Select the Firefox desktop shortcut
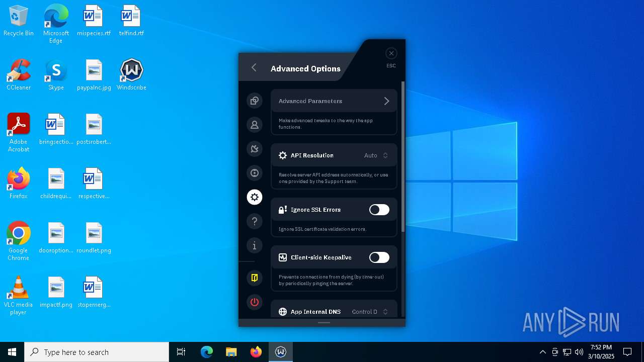The image size is (644, 362). click(19, 184)
